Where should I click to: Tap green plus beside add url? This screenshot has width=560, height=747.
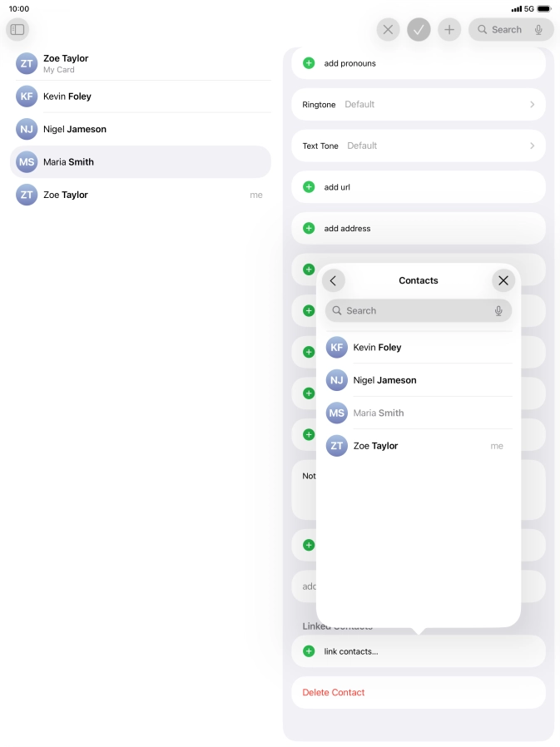tap(309, 187)
